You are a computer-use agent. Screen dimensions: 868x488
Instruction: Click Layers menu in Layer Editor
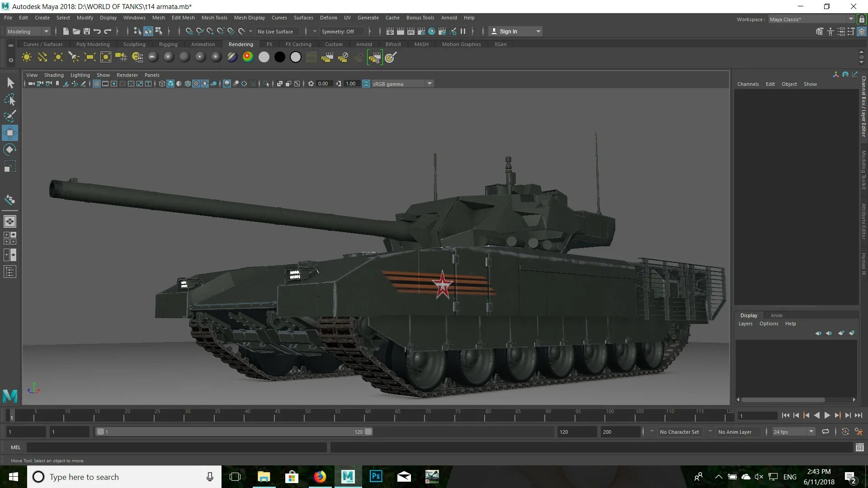tap(745, 324)
